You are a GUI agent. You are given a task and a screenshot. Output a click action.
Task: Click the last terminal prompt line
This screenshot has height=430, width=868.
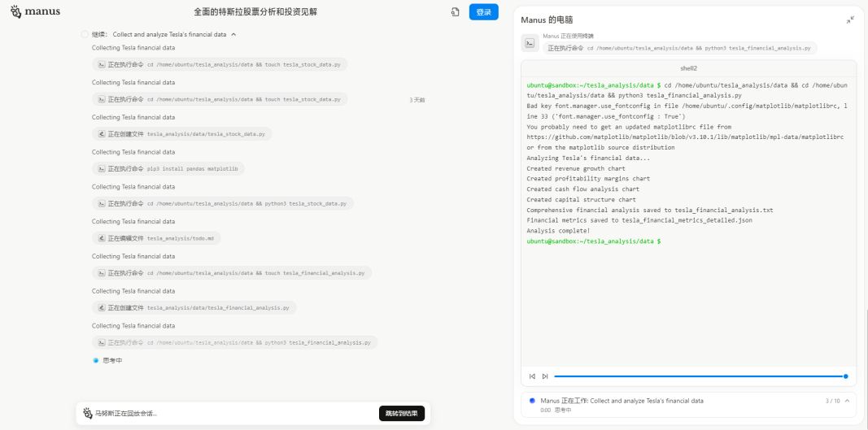593,241
